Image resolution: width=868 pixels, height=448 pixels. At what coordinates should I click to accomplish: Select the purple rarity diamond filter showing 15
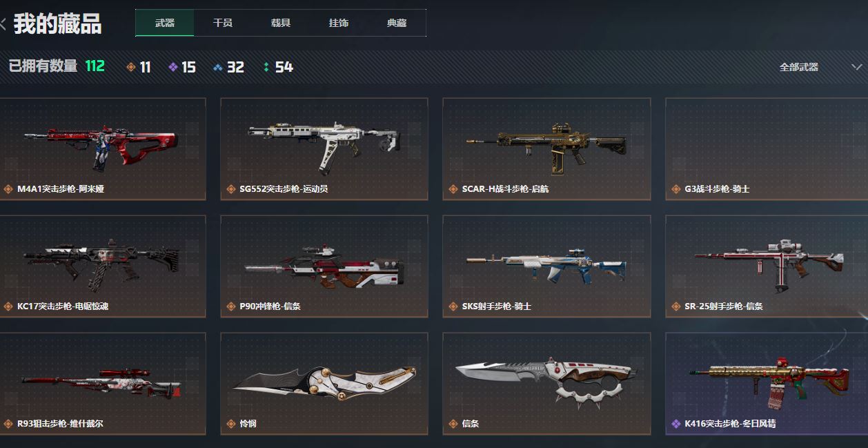click(x=181, y=67)
